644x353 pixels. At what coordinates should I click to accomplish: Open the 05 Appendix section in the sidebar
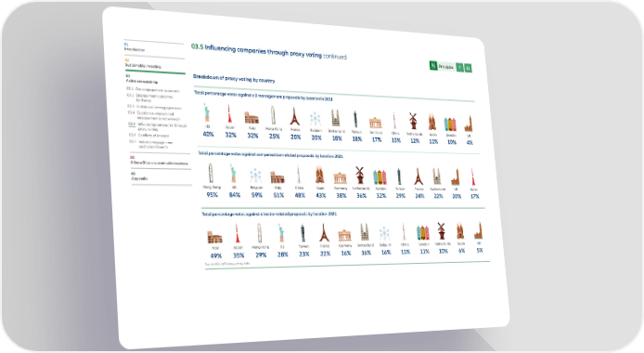coord(139,176)
